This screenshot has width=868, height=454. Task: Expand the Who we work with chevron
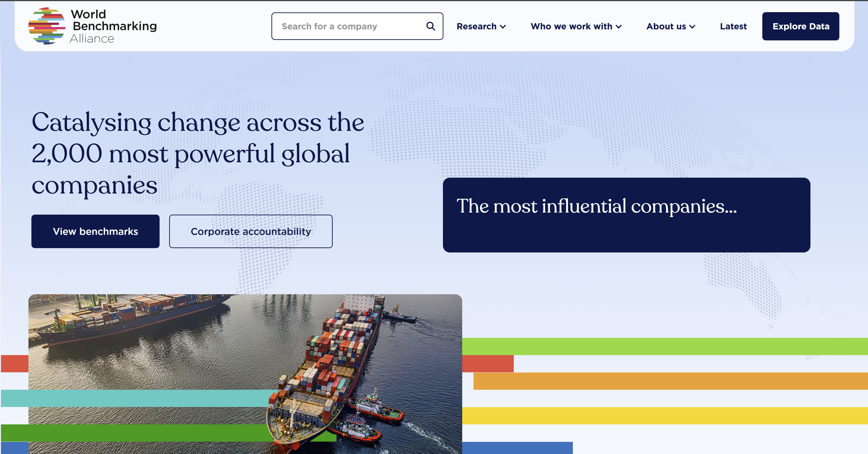[619, 27]
